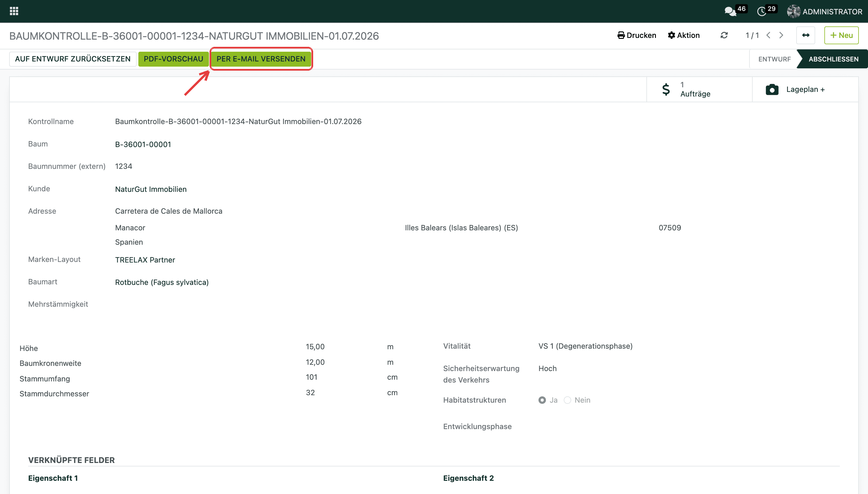The image size is (868, 494).
Task: Click Illes Balears (Islas Baleares) (ES)
Action: (x=462, y=228)
